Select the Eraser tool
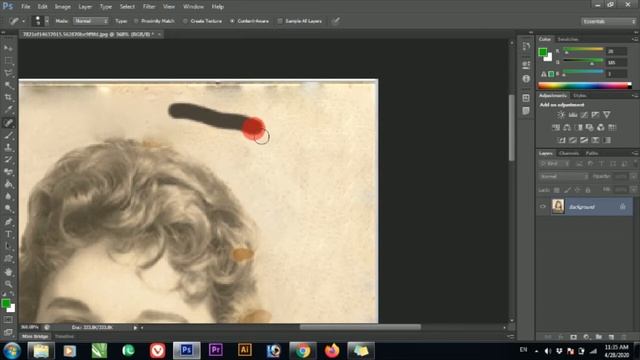Screen dimensions: 640x360 (8, 172)
